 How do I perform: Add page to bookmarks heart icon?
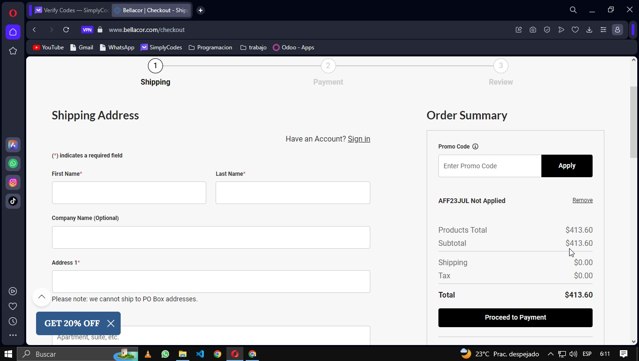(575, 30)
